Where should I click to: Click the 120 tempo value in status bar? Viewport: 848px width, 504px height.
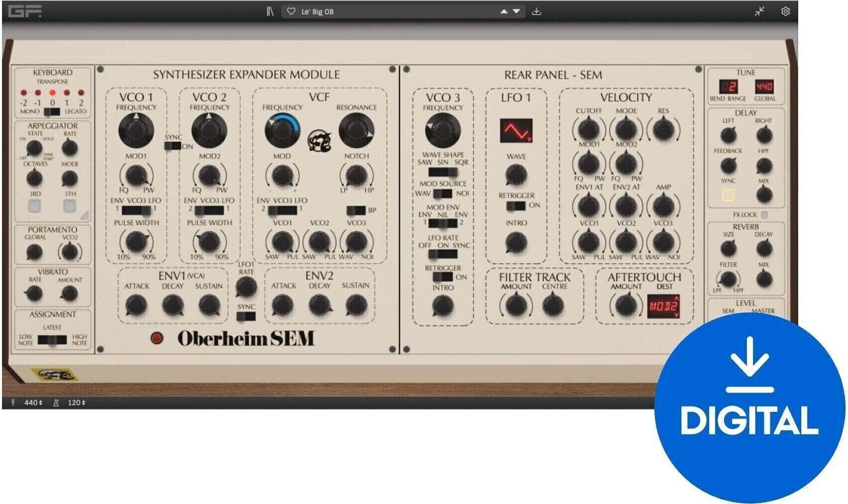pyautogui.click(x=76, y=402)
